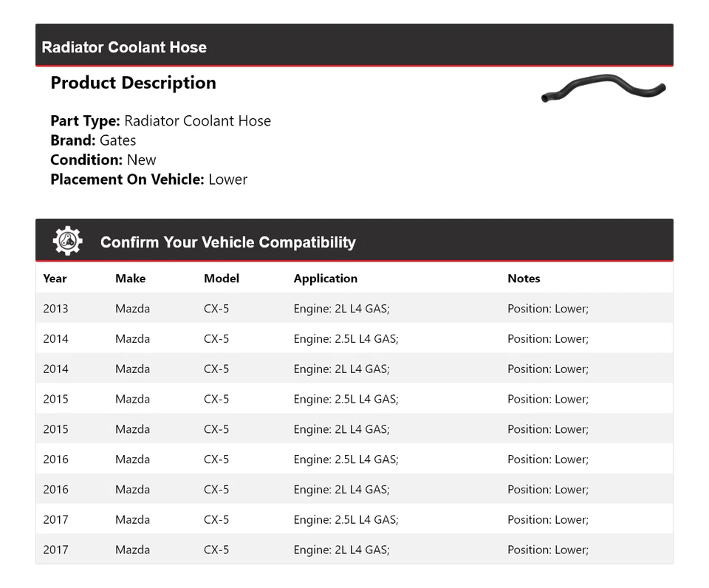
Task: Click the 2.5L L4 GAS engine cell for 2014
Action: coord(346,339)
